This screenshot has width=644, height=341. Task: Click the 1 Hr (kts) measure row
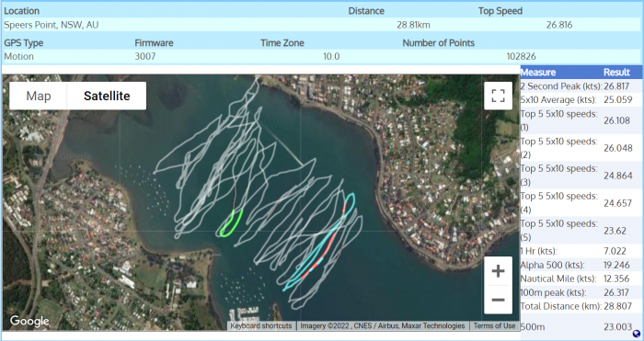tap(581, 251)
